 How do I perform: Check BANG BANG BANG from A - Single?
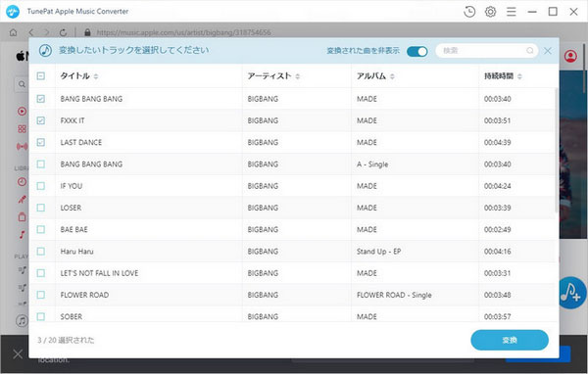[41, 164]
